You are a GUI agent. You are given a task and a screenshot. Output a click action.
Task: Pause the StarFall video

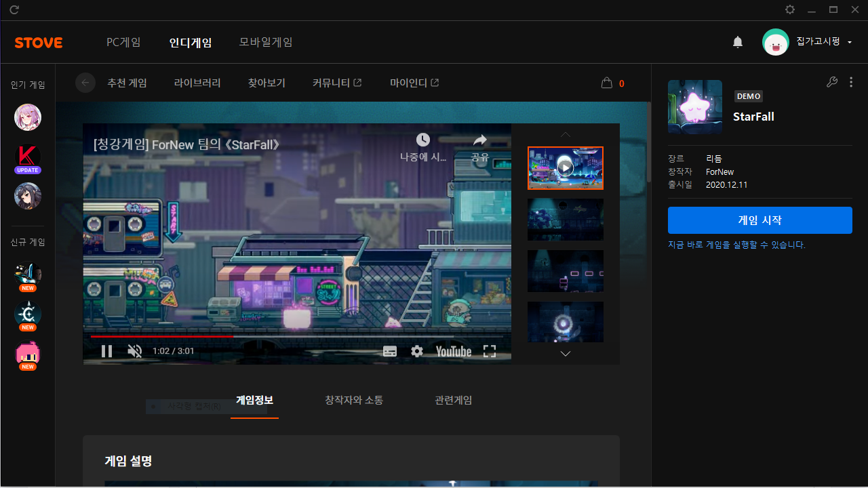[x=106, y=351]
